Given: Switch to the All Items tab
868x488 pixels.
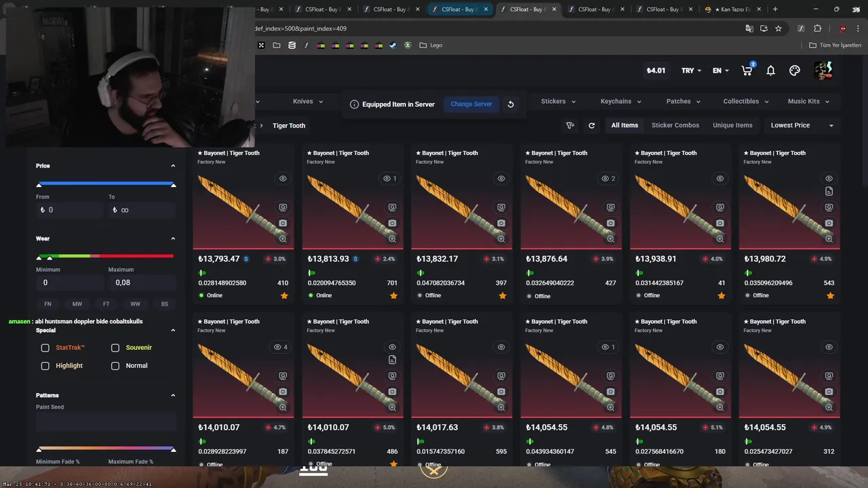Looking at the screenshot, I should click(625, 125).
